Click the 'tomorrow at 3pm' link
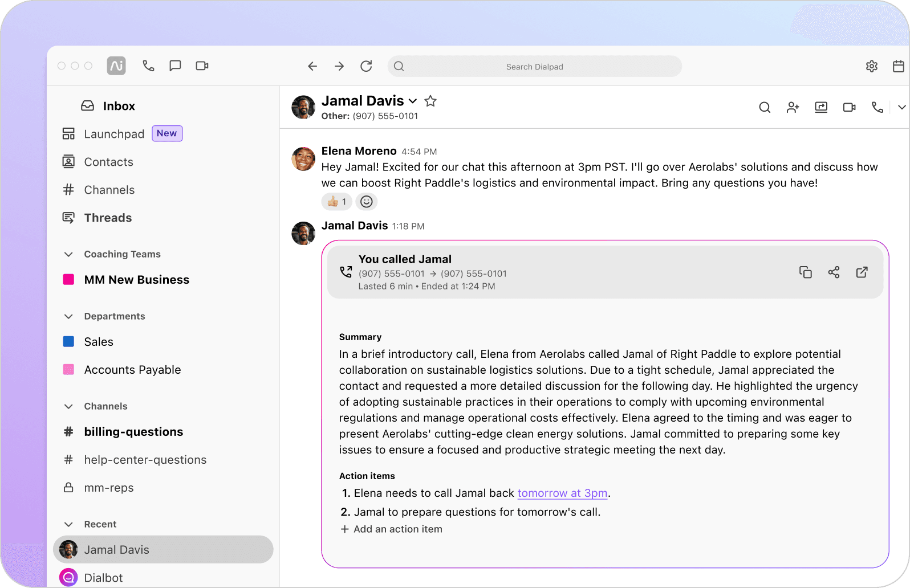Screen dimensions: 910x588 562,493
